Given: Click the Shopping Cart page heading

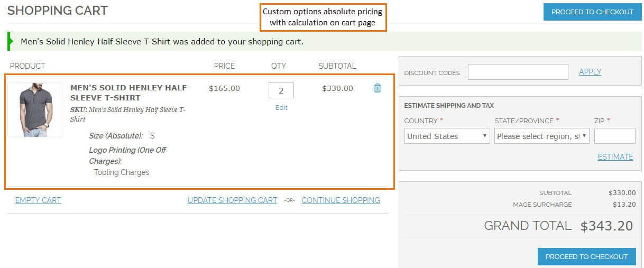Looking at the screenshot, I should [58, 10].
